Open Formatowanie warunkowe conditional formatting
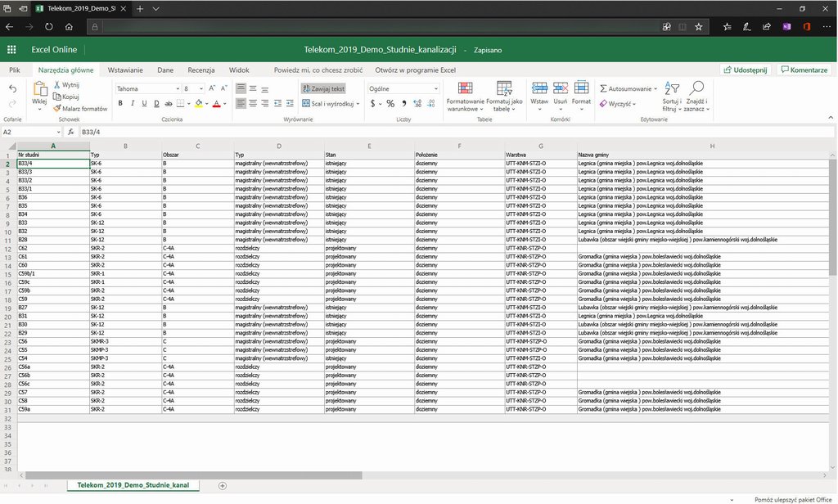The width and height of the screenshot is (838, 504). pyautogui.click(x=465, y=89)
